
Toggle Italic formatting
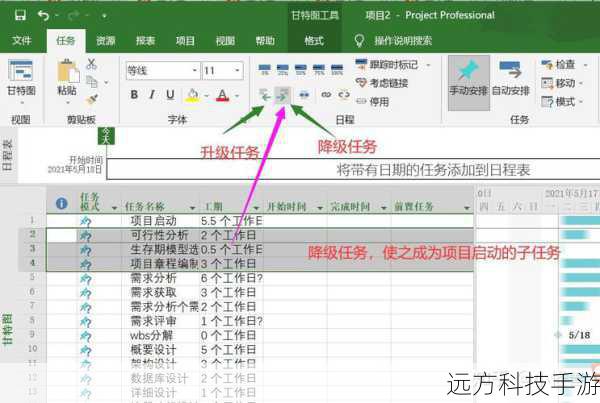[152, 95]
